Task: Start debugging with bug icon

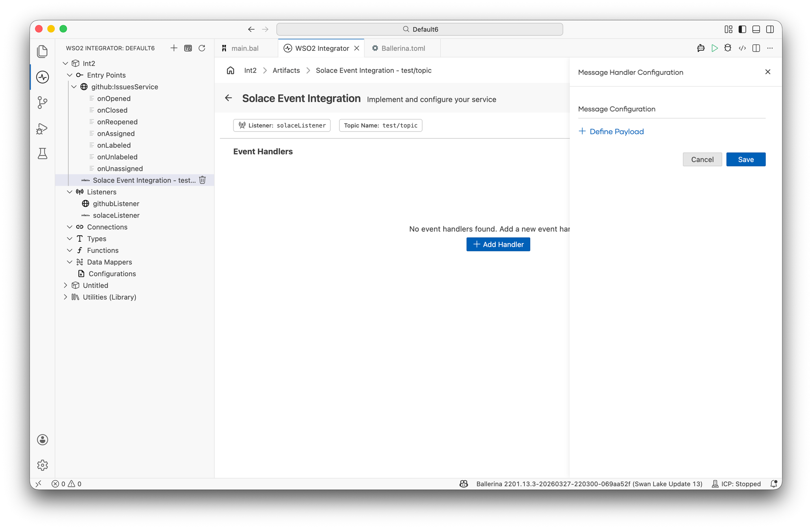Action: (x=728, y=48)
